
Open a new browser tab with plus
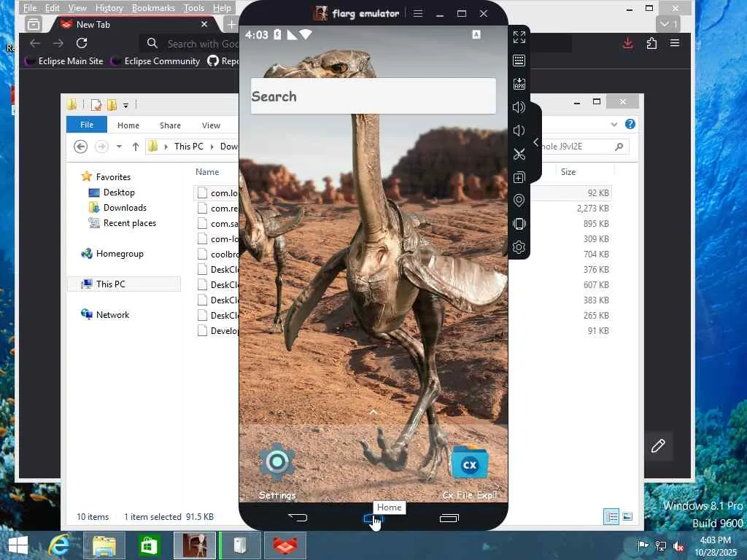231,24
